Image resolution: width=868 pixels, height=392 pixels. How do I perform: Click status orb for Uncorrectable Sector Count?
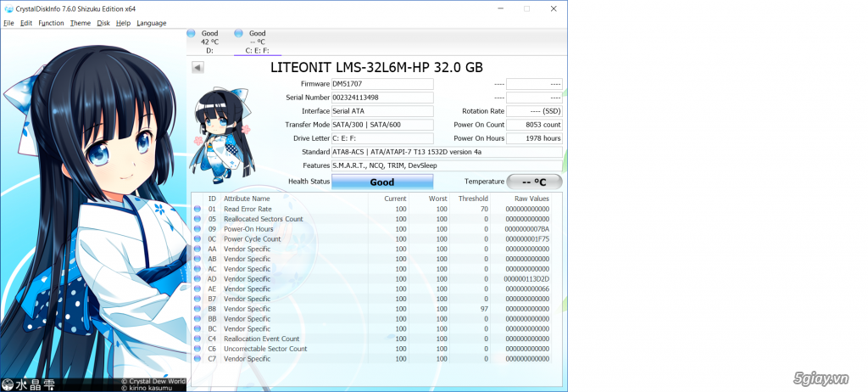(198, 349)
